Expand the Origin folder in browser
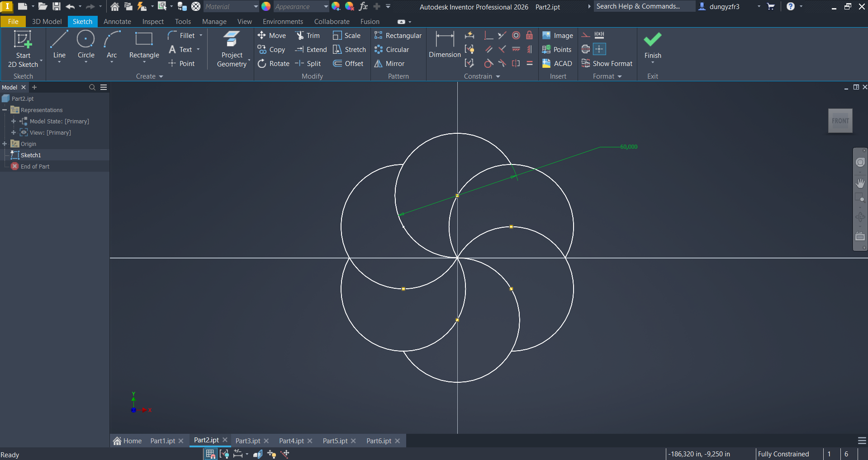868x460 pixels. [5, 144]
